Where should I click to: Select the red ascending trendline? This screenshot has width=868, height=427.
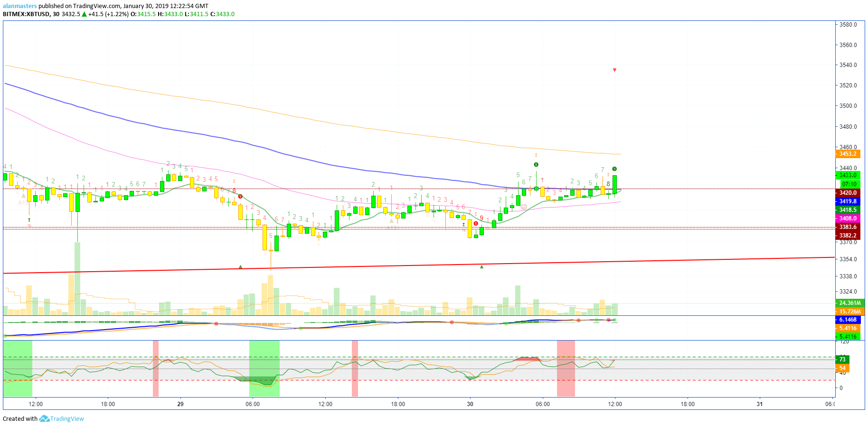tap(419, 265)
